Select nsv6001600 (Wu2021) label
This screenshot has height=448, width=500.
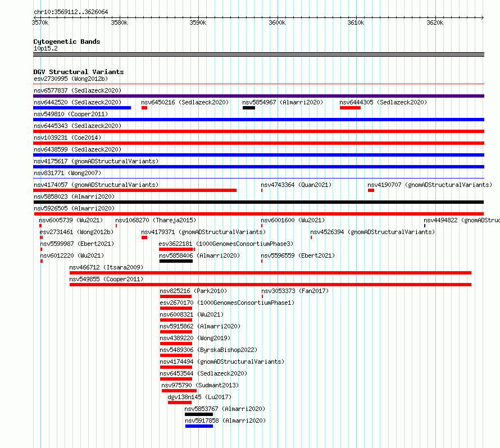coord(293,220)
